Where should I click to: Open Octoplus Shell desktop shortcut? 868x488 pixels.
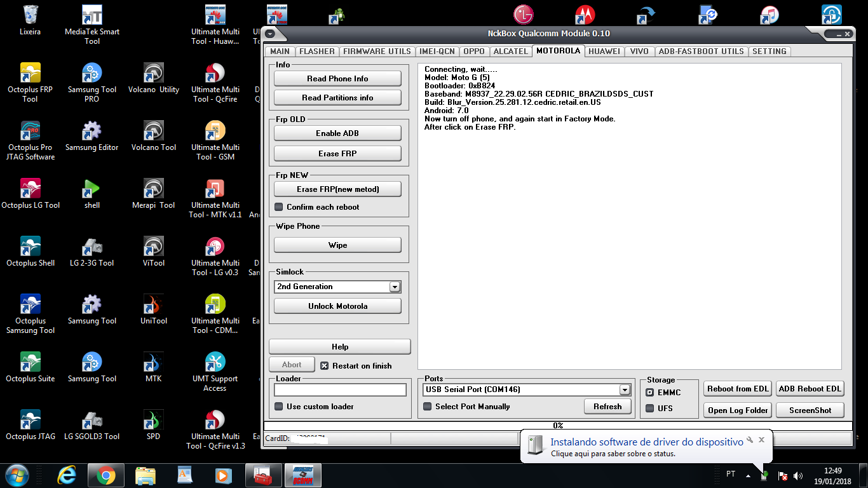click(31, 252)
